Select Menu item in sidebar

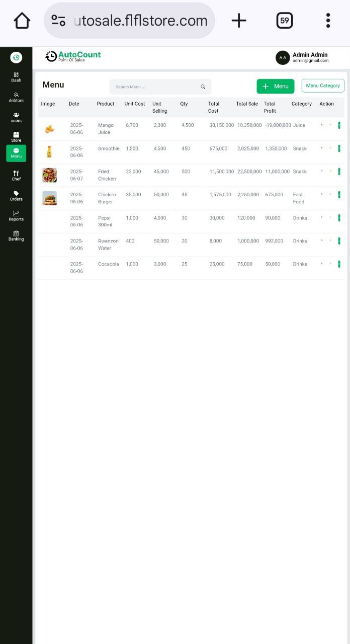[x=16, y=153]
